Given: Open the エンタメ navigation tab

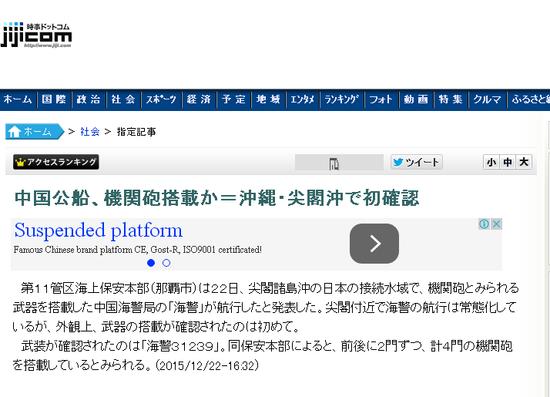Looking at the screenshot, I should point(303,100).
